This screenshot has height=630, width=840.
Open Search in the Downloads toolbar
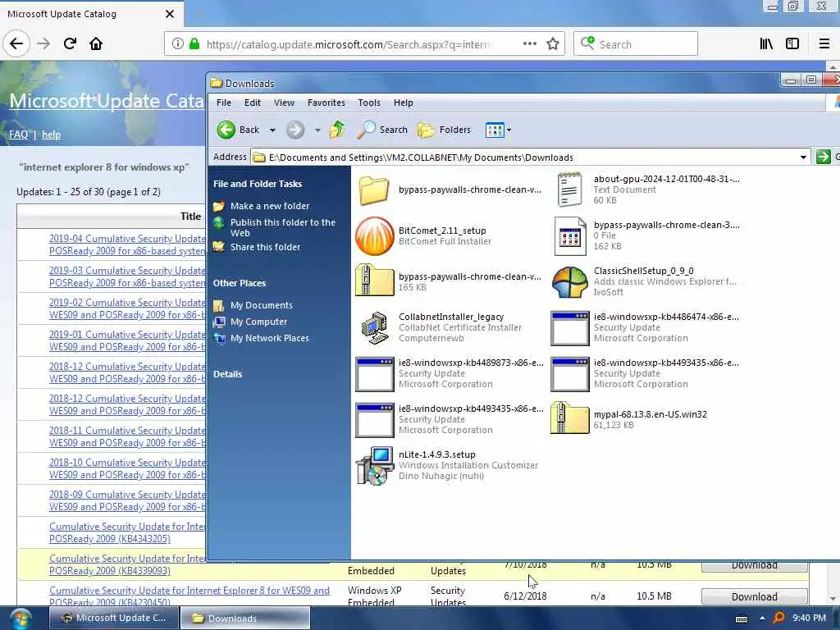tap(382, 130)
